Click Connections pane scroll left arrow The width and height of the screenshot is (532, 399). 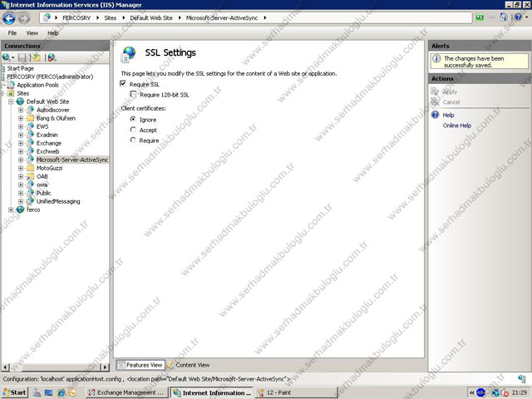tap(5, 367)
